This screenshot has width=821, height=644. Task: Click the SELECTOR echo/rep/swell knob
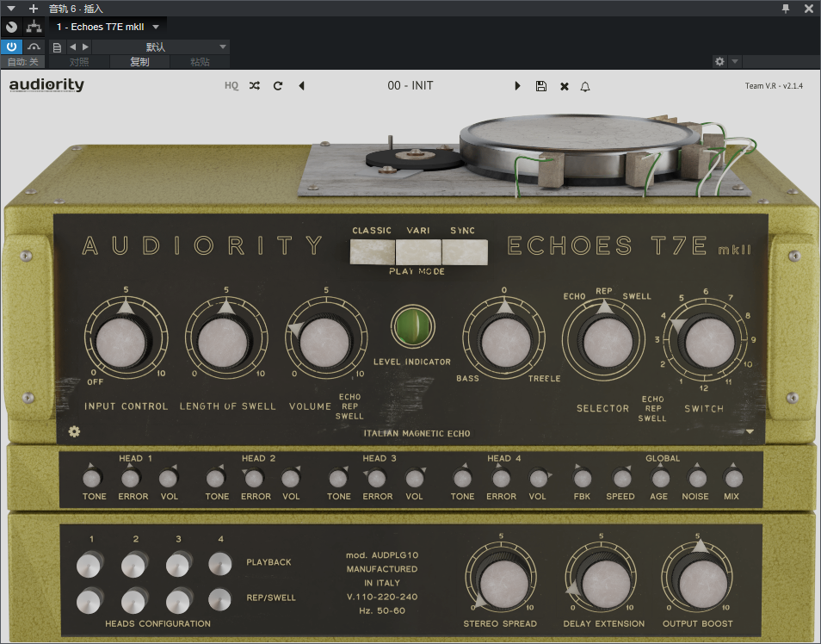point(608,343)
